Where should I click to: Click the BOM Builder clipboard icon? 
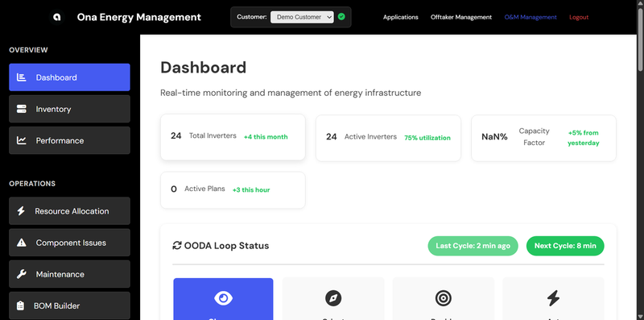pyautogui.click(x=20, y=306)
